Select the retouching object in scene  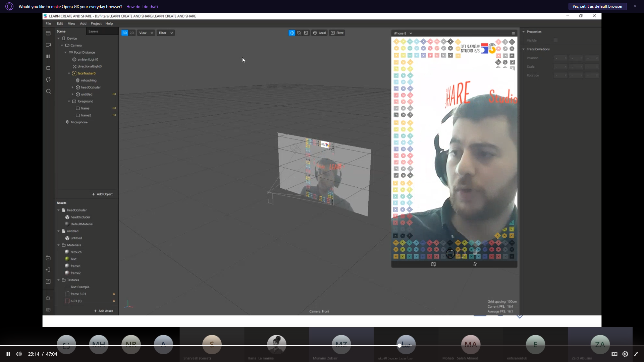coord(89,80)
